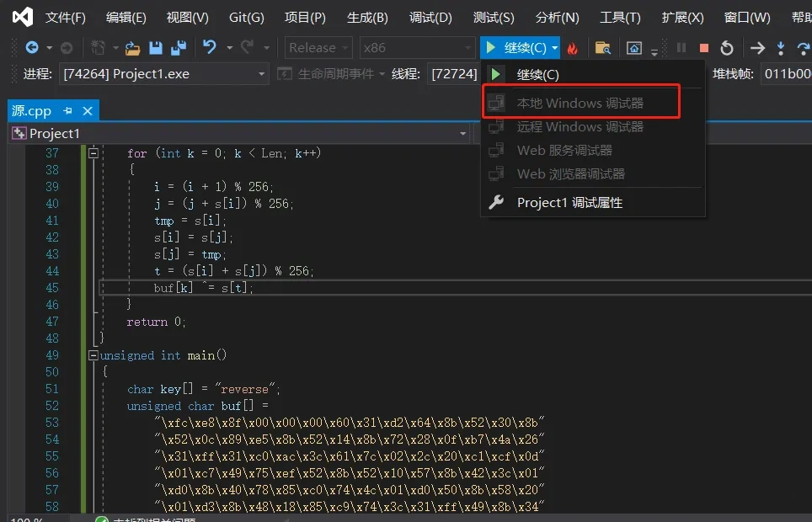Click code line 45 buf[k] ^= s[t]
Viewport: 812px width, 522px height.
click(x=204, y=288)
